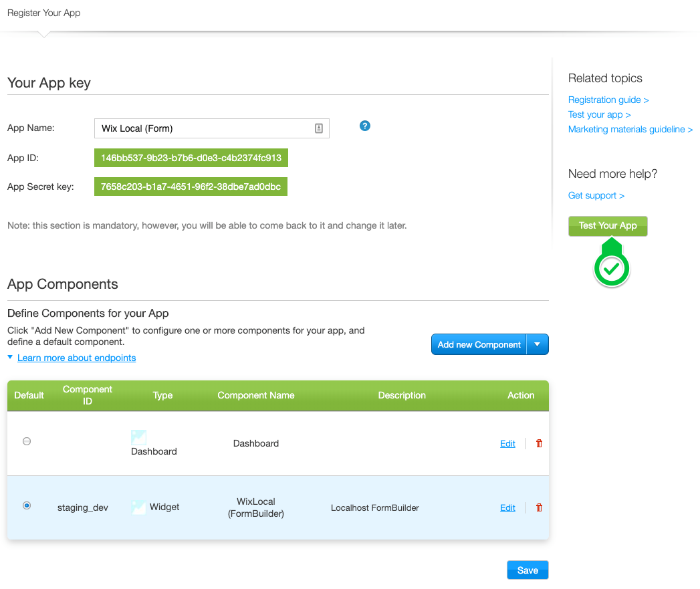The image size is (700, 589).
Task: Open the Registration guide link
Action: [x=608, y=100]
